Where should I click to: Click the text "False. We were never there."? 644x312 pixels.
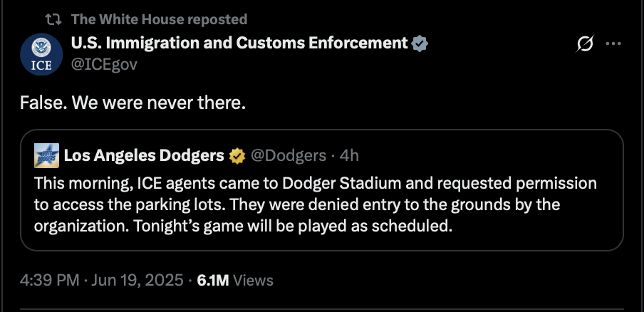pos(133,103)
